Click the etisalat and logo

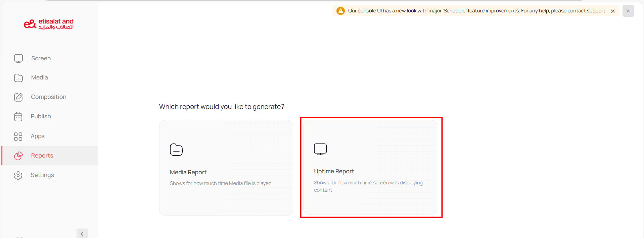pyautogui.click(x=49, y=24)
